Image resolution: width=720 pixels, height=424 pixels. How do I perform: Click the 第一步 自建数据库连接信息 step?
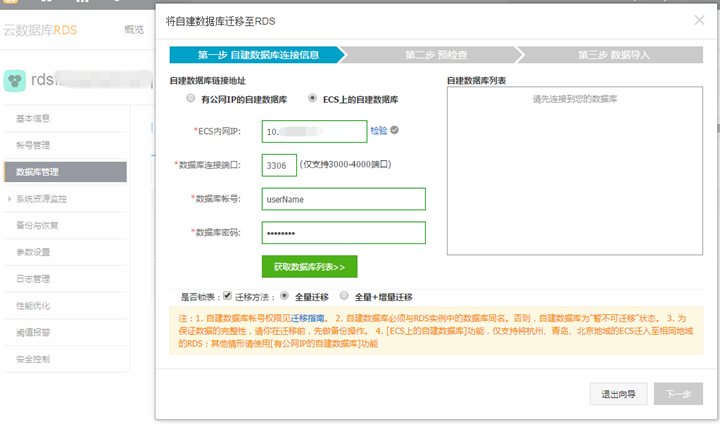tap(258, 55)
